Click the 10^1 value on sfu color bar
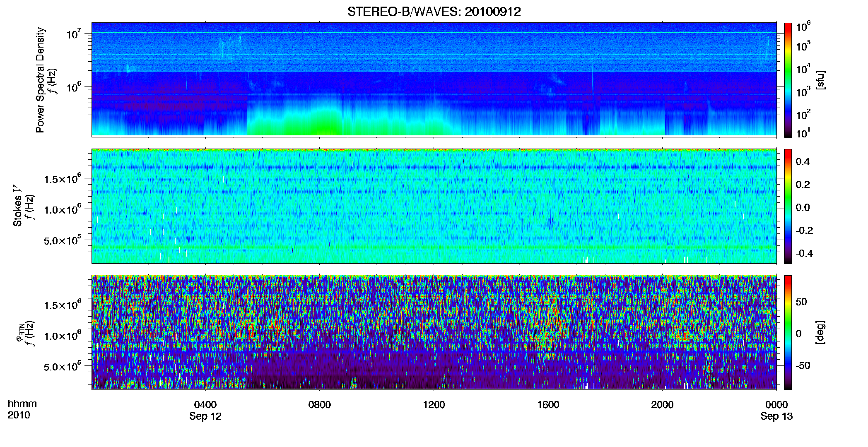The height and width of the screenshot is (447, 868). (x=803, y=133)
